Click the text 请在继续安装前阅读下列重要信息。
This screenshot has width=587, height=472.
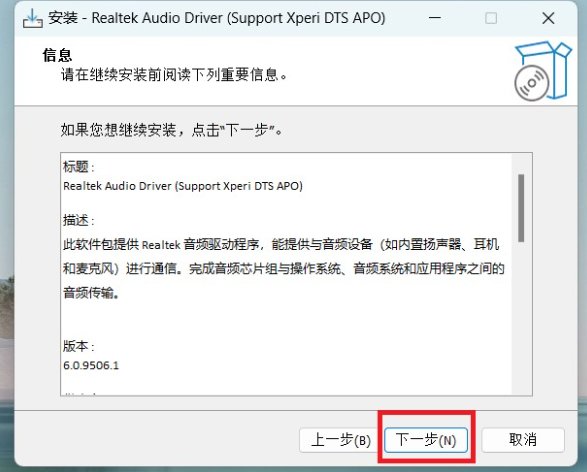click(174, 74)
